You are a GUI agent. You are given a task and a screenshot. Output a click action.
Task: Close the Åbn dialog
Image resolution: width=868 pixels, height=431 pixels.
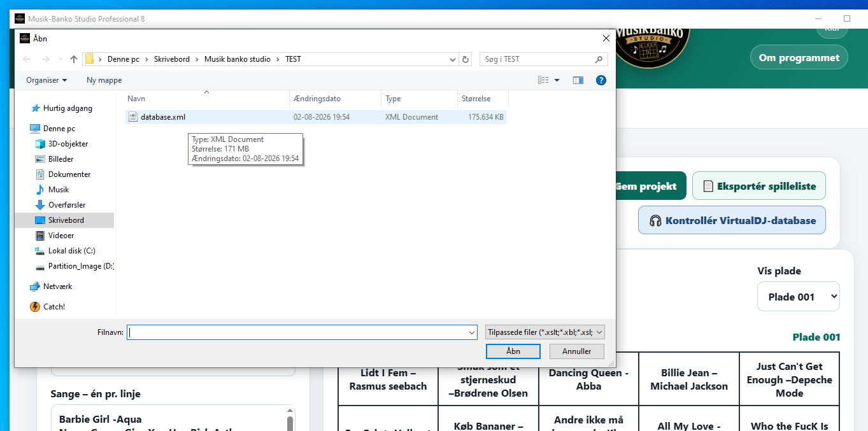click(x=606, y=38)
